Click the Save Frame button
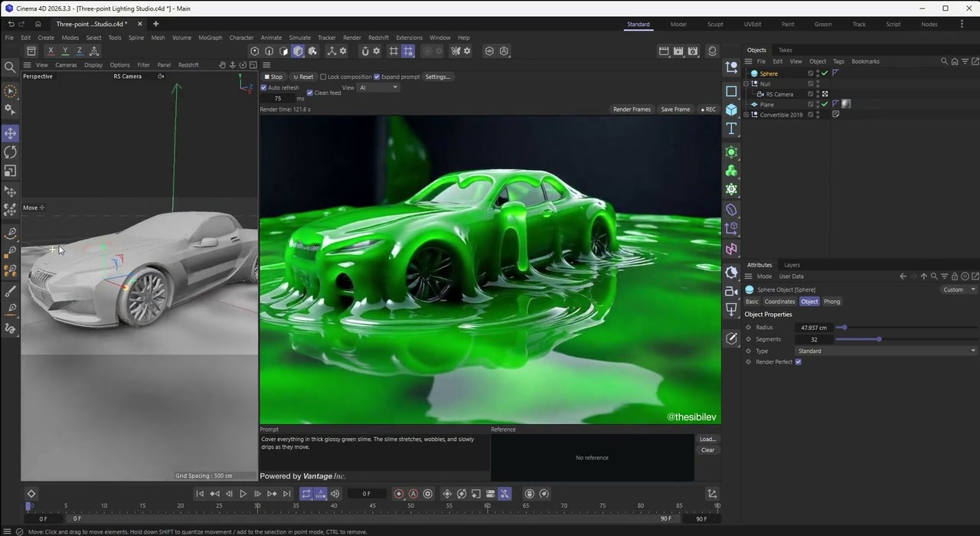This screenshot has width=980, height=536. [675, 109]
